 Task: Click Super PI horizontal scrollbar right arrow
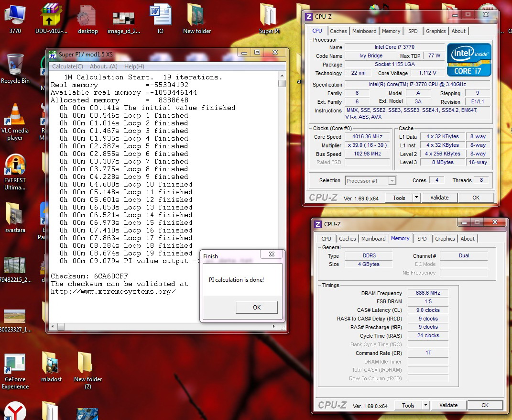pos(273,327)
